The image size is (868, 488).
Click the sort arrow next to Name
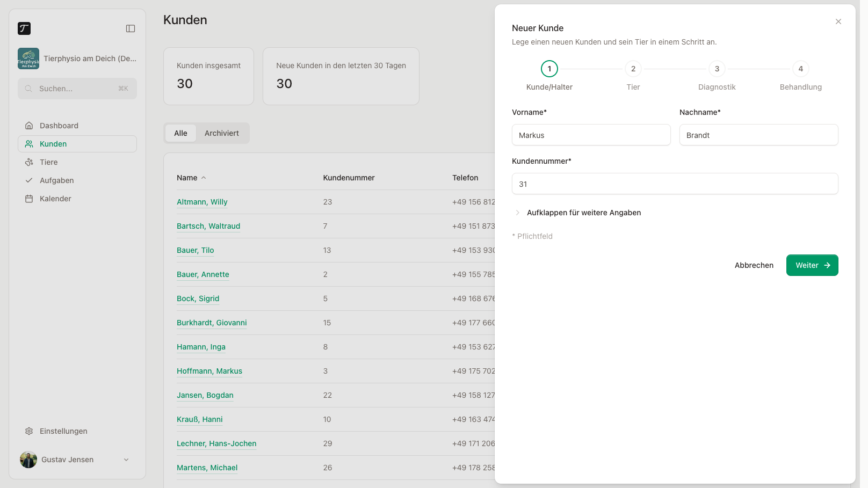coord(204,178)
